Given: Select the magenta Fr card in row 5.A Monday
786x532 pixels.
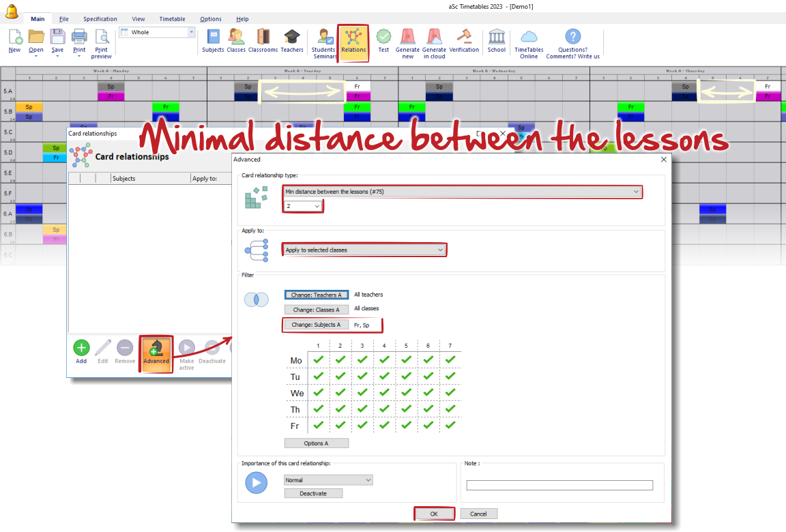Looking at the screenshot, I should point(111,96).
